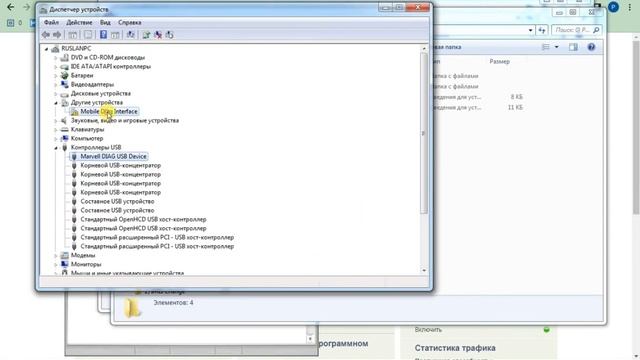The height and width of the screenshot is (360, 640).
Task: Select first Стандартный расширенный PCI - USB хост-контроллер
Action: [157, 237]
